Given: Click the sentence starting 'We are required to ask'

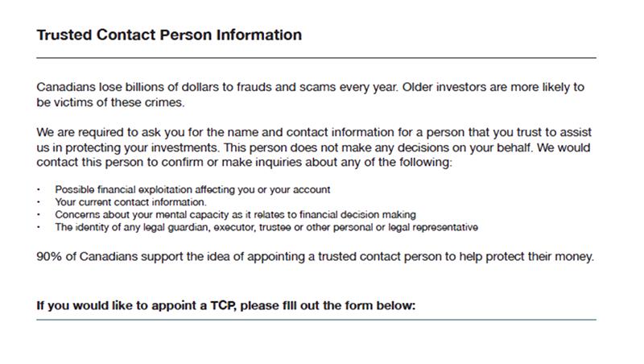Looking at the screenshot, I should (314, 147).
